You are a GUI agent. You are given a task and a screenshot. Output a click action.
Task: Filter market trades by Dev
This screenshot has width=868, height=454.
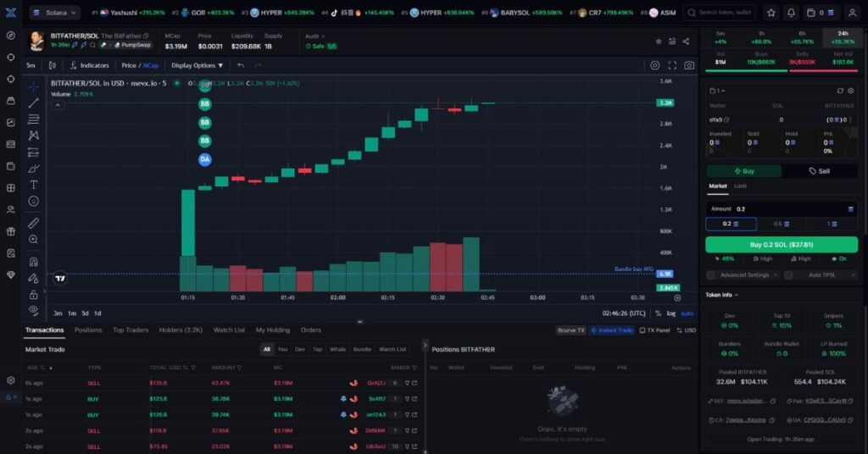click(299, 350)
